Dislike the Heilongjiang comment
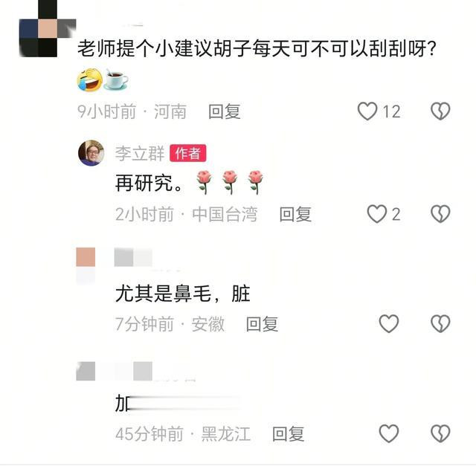This screenshot has width=476, height=466. [440, 433]
